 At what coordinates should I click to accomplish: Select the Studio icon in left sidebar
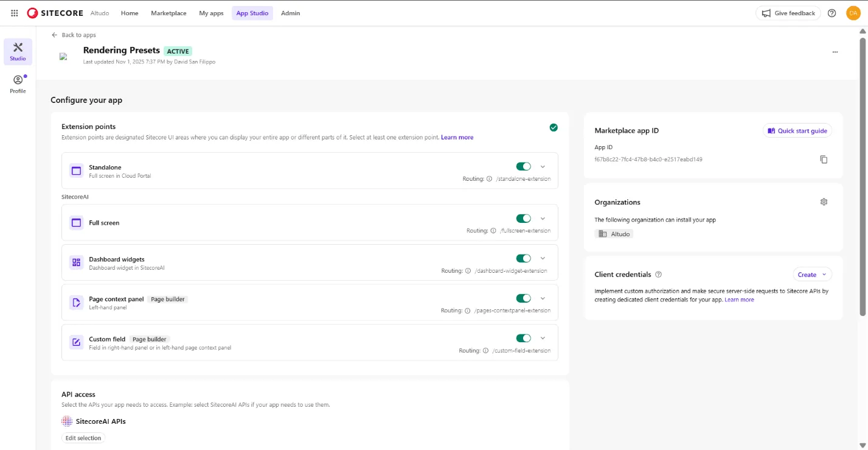pyautogui.click(x=17, y=51)
